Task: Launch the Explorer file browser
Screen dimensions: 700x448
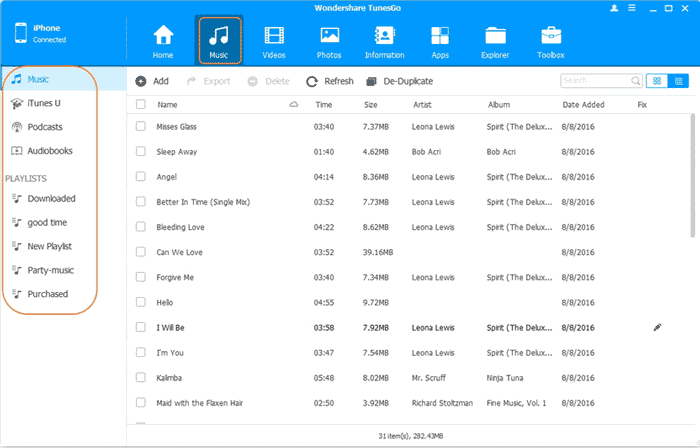Action: coord(495,41)
